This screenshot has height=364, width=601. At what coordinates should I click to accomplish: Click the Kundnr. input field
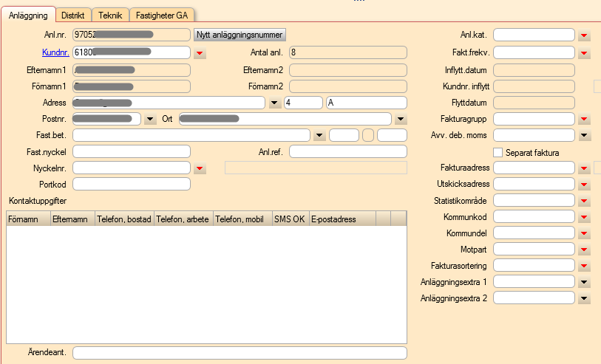pos(132,52)
